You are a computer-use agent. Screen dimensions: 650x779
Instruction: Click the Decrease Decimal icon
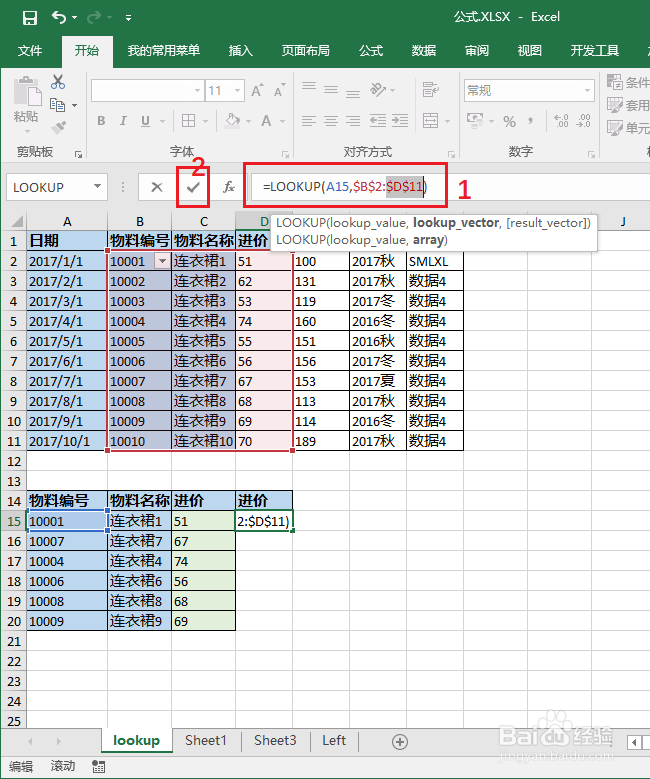583,121
